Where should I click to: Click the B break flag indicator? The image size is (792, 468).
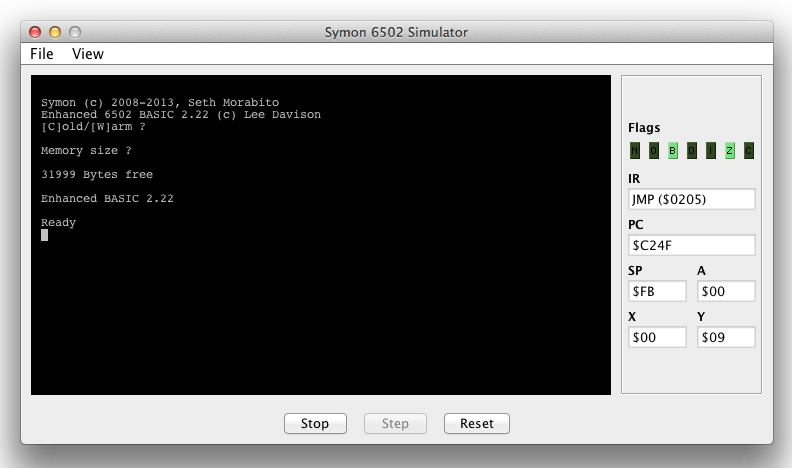pos(672,150)
